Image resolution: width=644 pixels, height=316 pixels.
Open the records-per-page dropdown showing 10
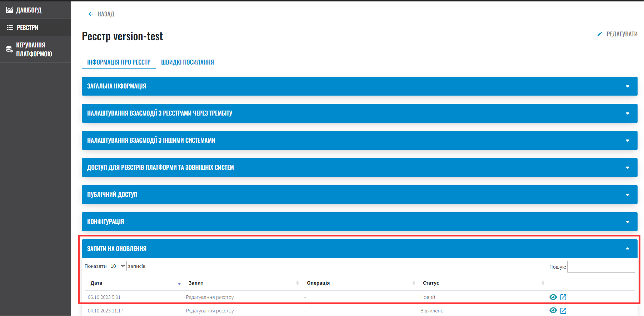(117, 266)
